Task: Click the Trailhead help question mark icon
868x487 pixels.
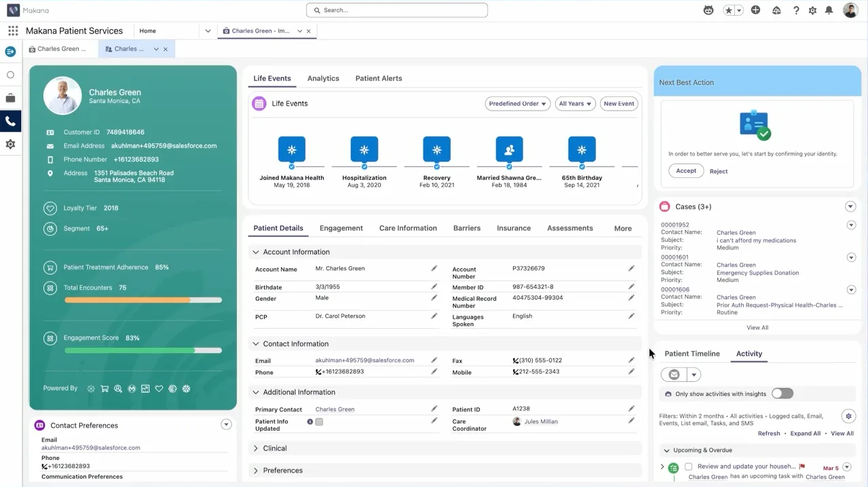Action: [x=795, y=10]
